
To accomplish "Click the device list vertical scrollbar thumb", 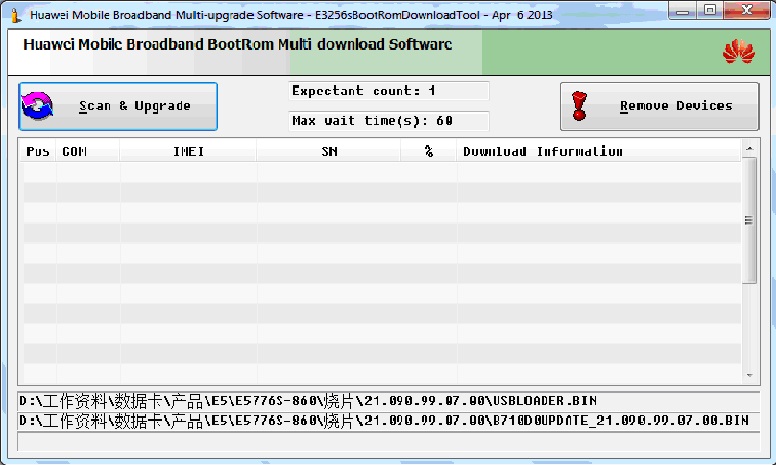I will [748, 220].
